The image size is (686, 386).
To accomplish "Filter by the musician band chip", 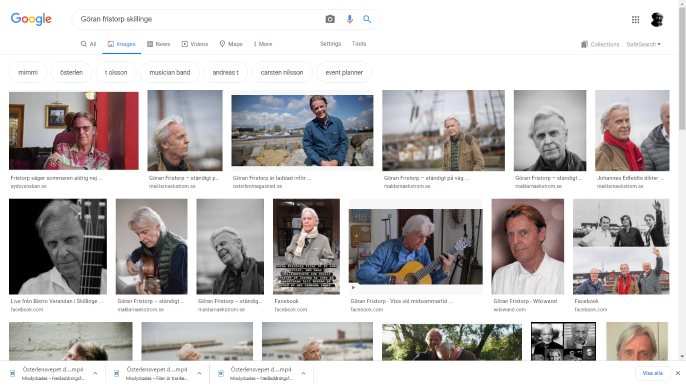I will pyautogui.click(x=170, y=72).
